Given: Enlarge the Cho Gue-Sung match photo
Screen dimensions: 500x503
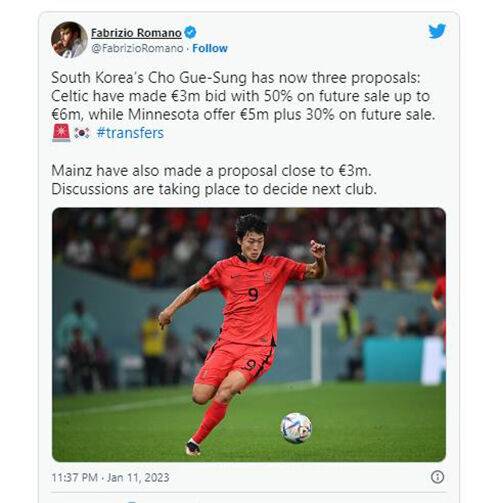Looking at the screenshot, I should (x=249, y=335).
